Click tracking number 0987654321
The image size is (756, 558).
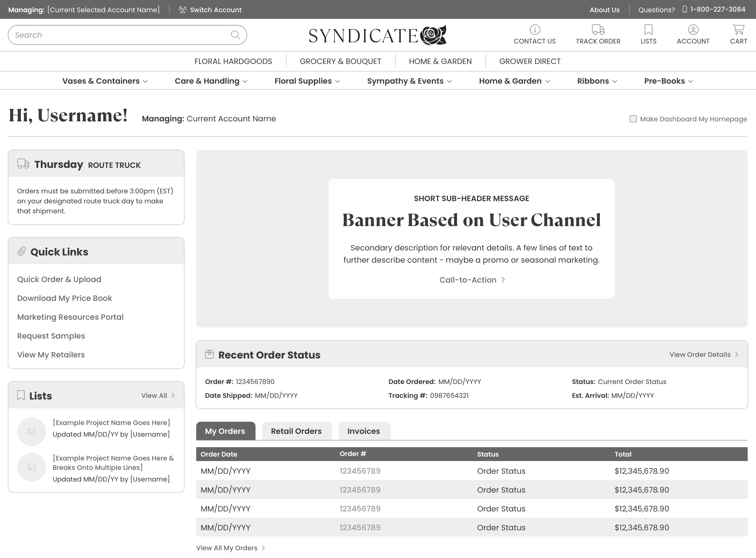pyautogui.click(x=449, y=396)
